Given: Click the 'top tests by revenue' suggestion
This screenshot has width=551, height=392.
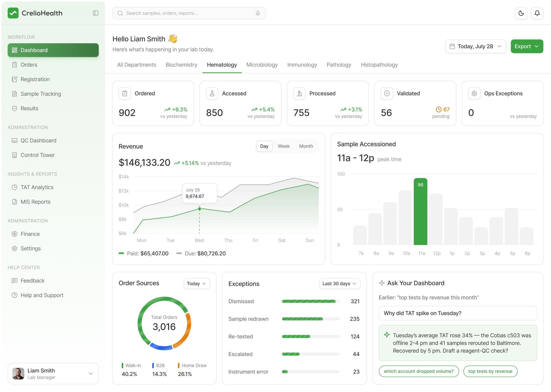Looking at the screenshot, I should coord(490,371).
